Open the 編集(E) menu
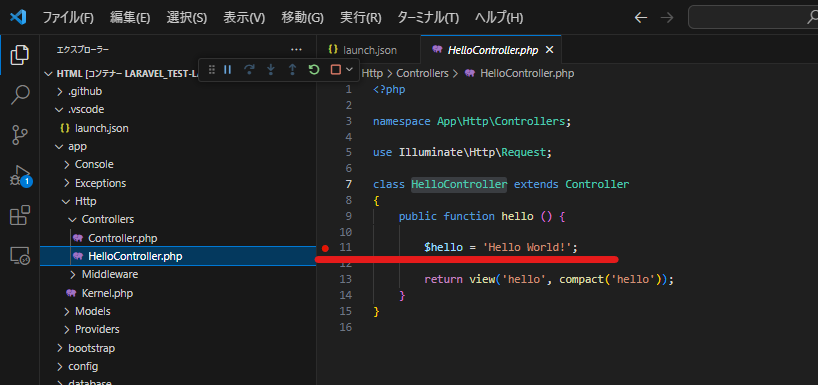 [x=130, y=18]
